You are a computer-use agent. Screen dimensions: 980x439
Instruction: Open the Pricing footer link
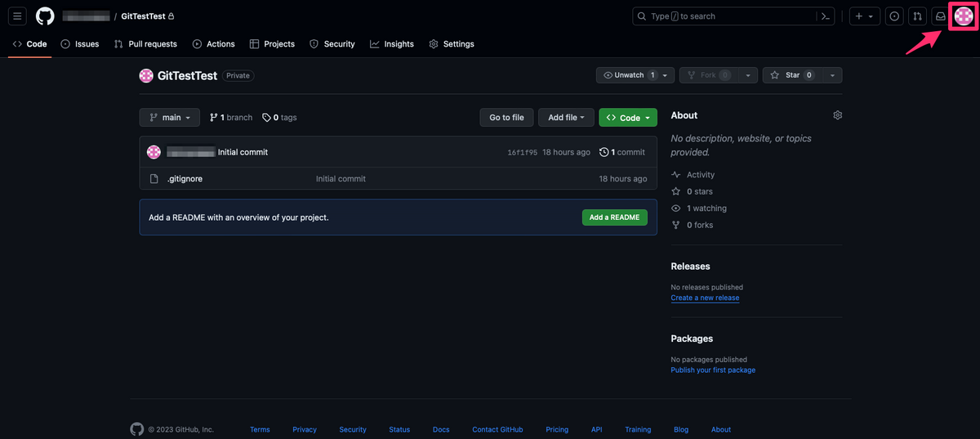pyautogui.click(x=557, y=429)
